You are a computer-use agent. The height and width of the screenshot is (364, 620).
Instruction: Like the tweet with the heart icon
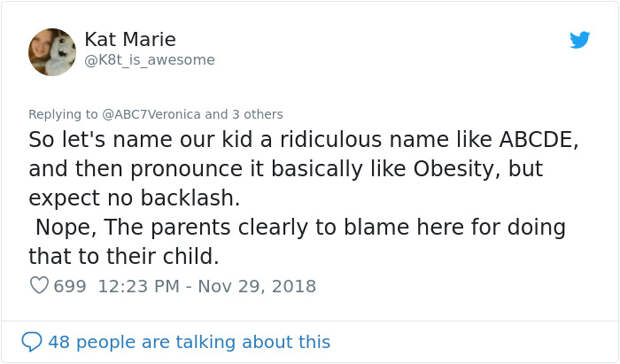tap(39, 285)
